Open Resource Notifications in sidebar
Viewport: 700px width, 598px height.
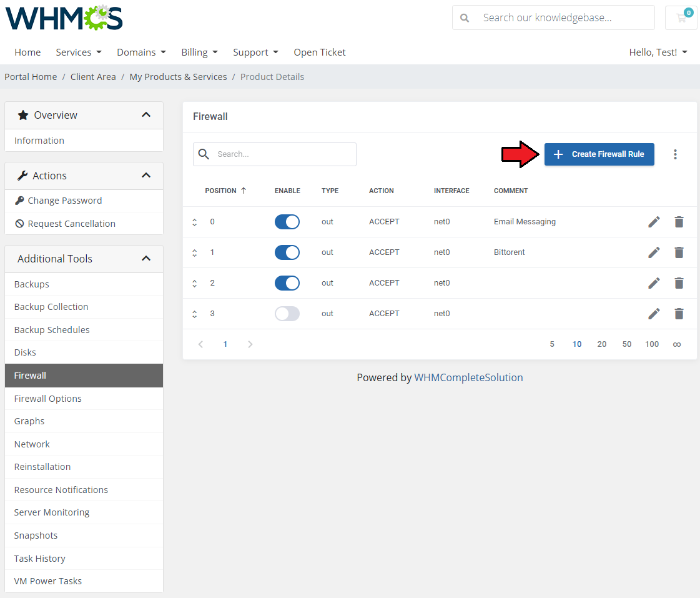click(x=84, y=490)
